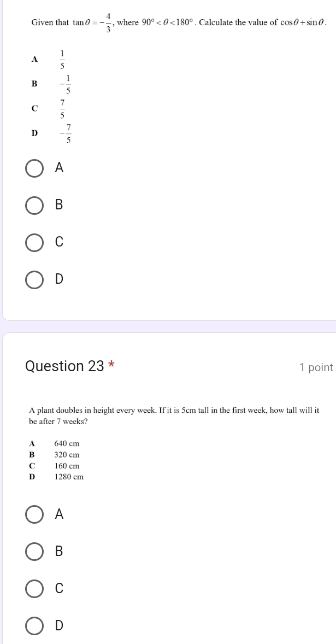
Task: Click the answer text 1280 cm
Action: click(69, 477)
